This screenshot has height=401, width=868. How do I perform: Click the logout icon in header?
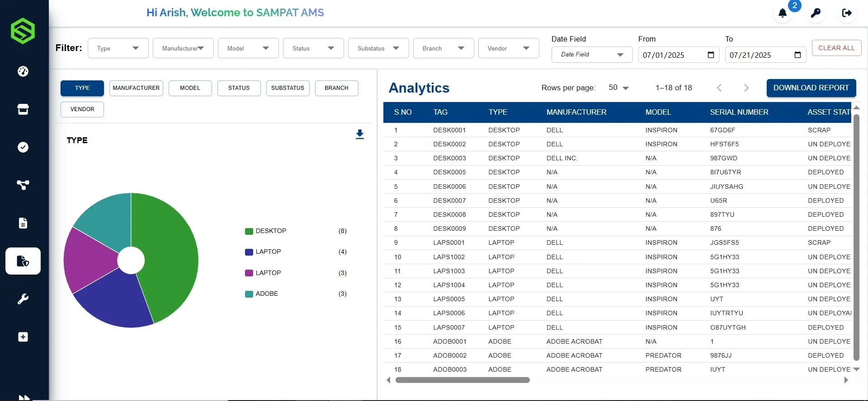click(x=847, y=13)
